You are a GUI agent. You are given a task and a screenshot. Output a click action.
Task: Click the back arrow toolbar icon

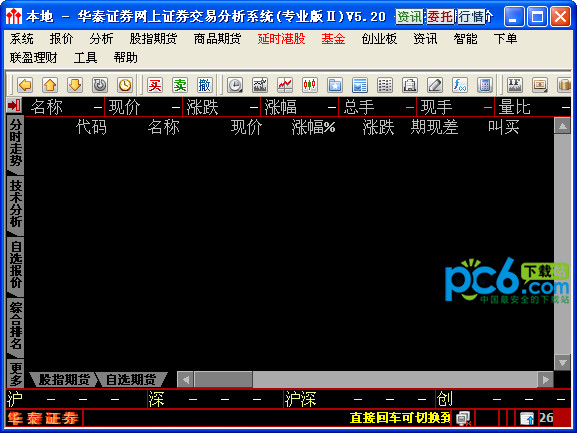tap(25, 85)
